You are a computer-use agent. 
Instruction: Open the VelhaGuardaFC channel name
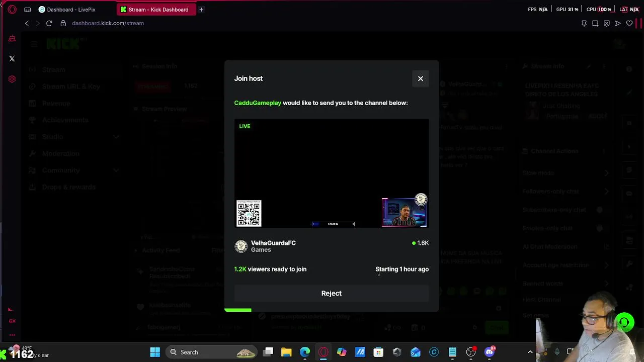tap(273, 243)
